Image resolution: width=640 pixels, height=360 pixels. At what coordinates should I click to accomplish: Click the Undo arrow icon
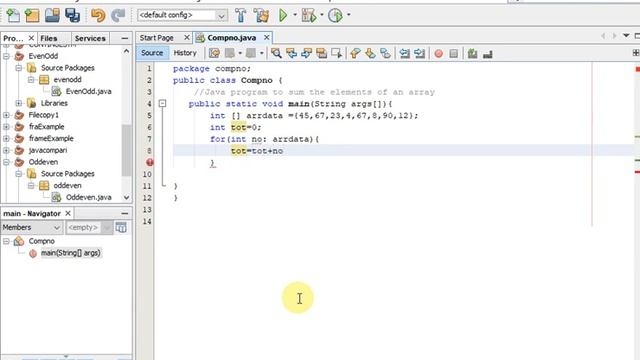coord(98,16)
